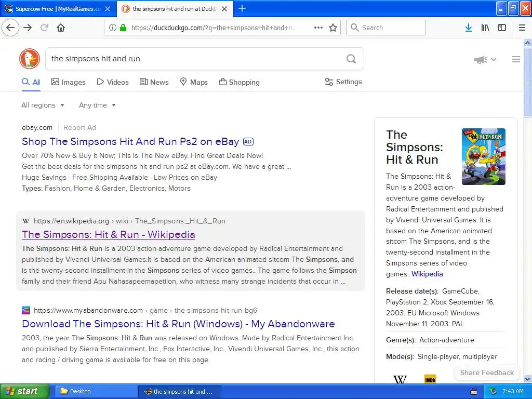Click the system tray notification icon
This screenshot has height=399, width=532.
tap(493, 391)
